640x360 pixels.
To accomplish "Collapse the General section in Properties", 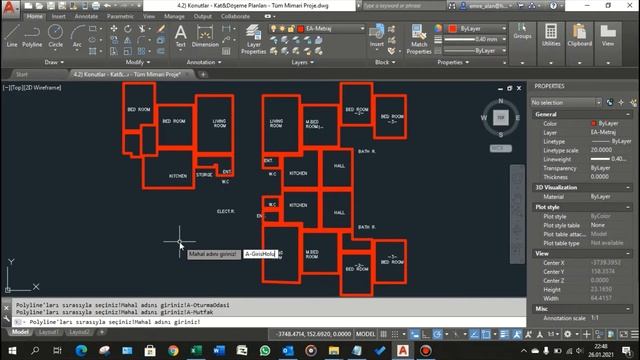I will coord(628,114).
